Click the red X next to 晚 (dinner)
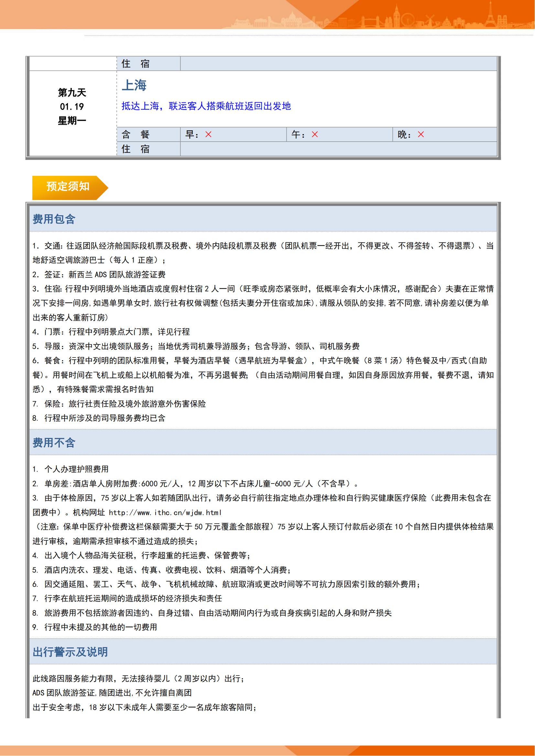Viewport: 535px width, 756px height. [x=421, y=134]
